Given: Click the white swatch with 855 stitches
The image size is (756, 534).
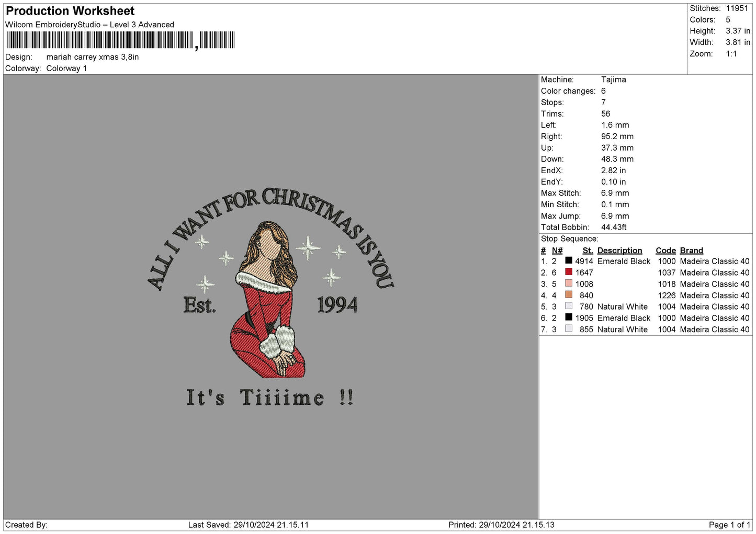Looking at the screenshot, I should pyautogui.click(x=569, y=329).
